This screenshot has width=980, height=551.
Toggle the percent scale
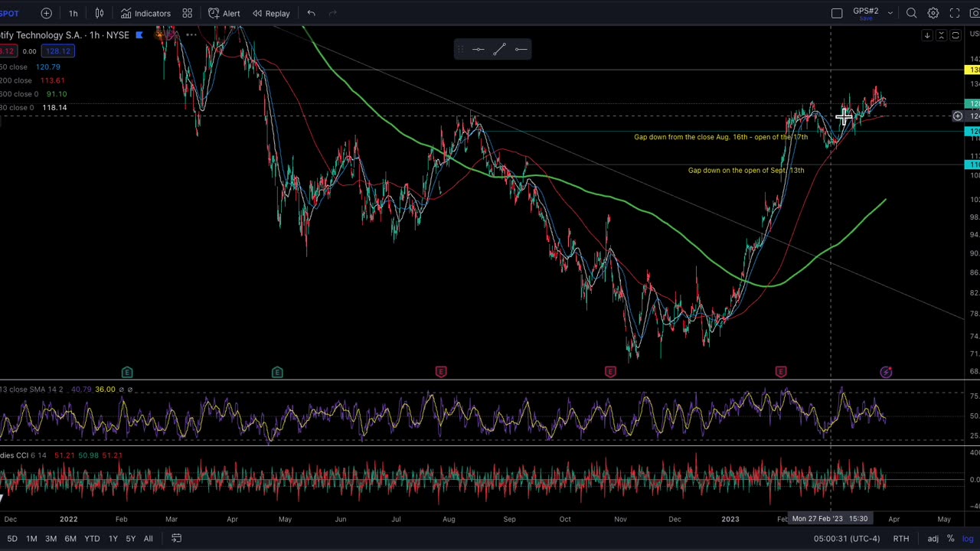[950, 539]
